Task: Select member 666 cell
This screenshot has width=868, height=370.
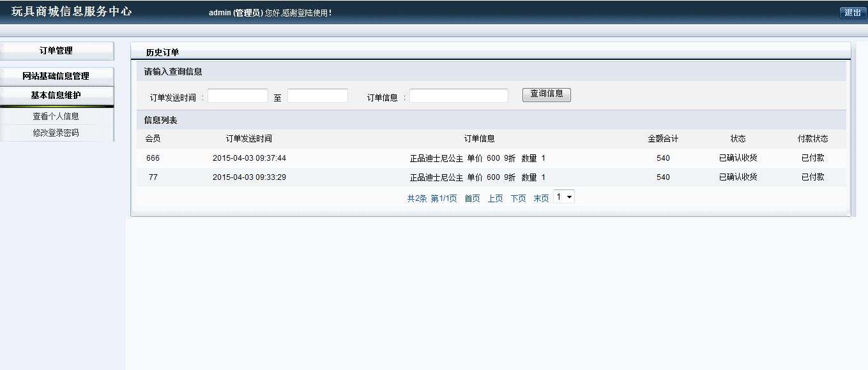Action: [x=153, y=158]
